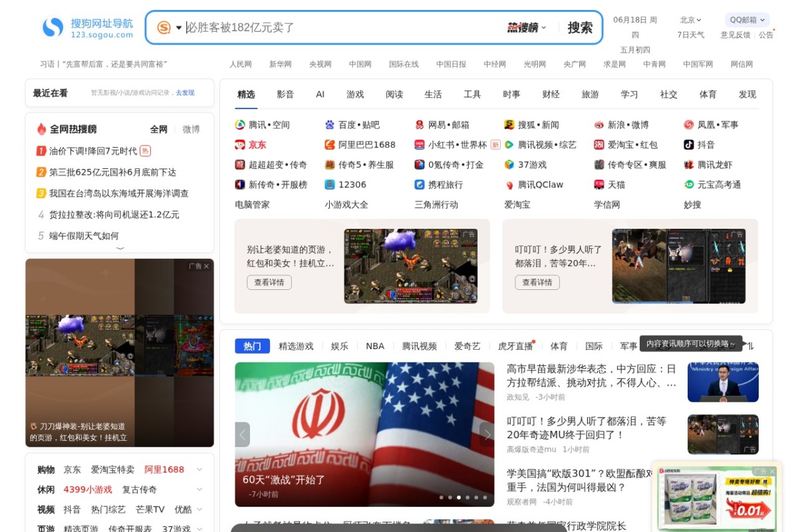The height and width of the screenshot is (532, 798).
Task: Expand the 购物 row chevron
Action: pos(199,469)
